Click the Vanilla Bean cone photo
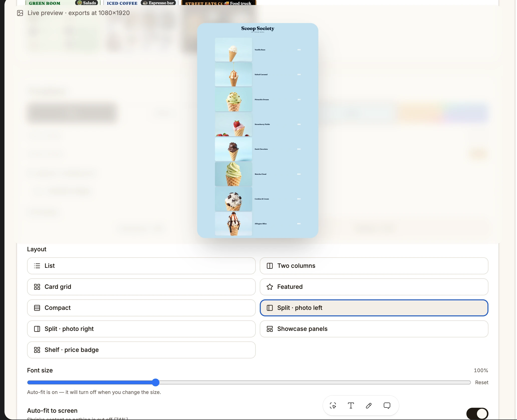 click(233, 50)
